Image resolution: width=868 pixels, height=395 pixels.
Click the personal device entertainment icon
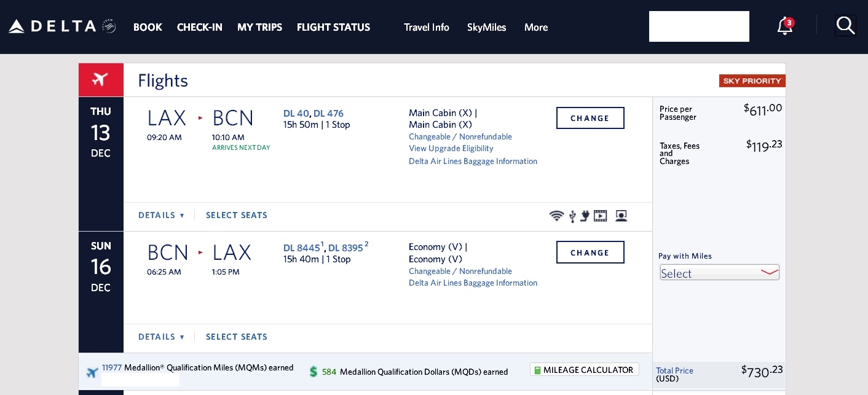[x=621, y=216]
